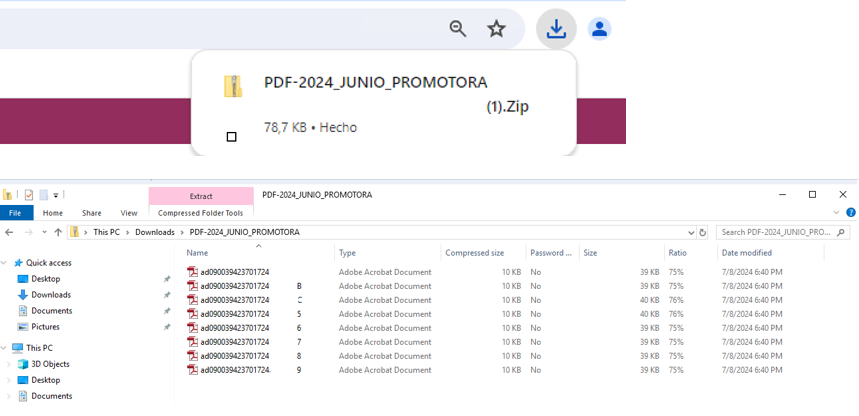859x416 pixels.
Task: Sort by the Size column header
Action: (x=590, y=253)
